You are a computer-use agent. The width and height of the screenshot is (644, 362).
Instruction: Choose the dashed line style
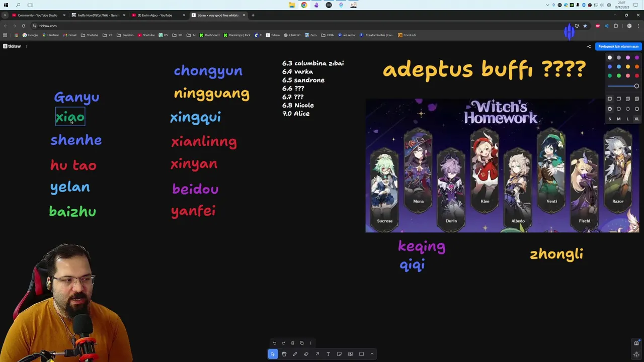coord(619,109)
